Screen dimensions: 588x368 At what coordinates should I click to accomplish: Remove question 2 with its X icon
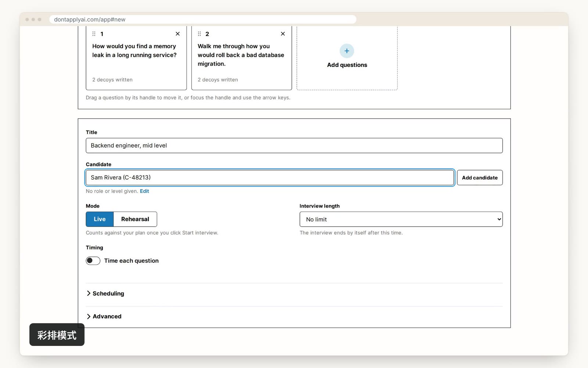pos(283,34)
